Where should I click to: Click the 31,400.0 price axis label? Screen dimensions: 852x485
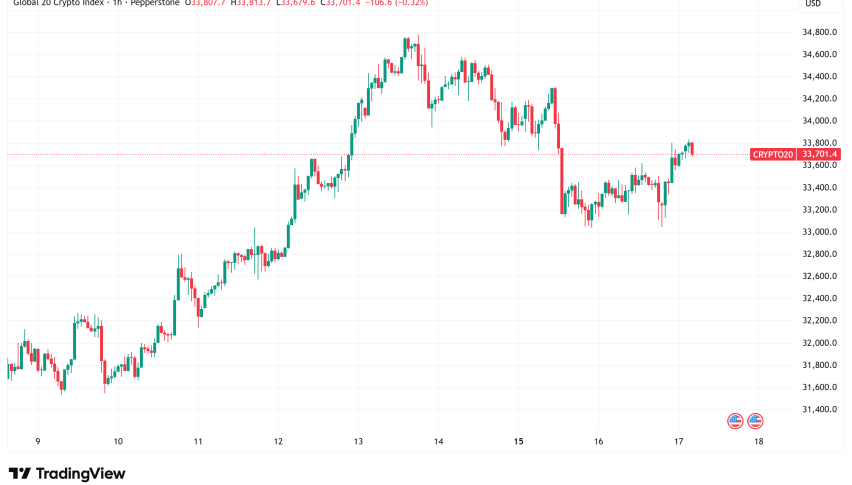[819, 410]
